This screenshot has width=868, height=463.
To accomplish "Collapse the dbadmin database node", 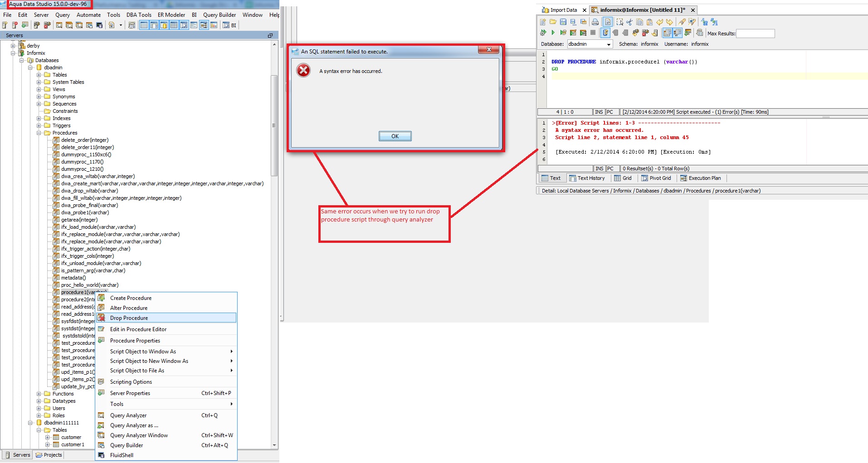I will pyautogui.click(x=30, y=68).
